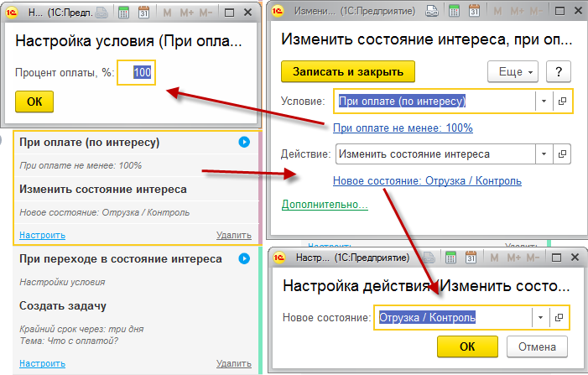Open calculator in Изменить состояние интереса window
Image resolution: width=588 pixels, height=375 pixels.
pyautogui.click(x=454, y=11)
